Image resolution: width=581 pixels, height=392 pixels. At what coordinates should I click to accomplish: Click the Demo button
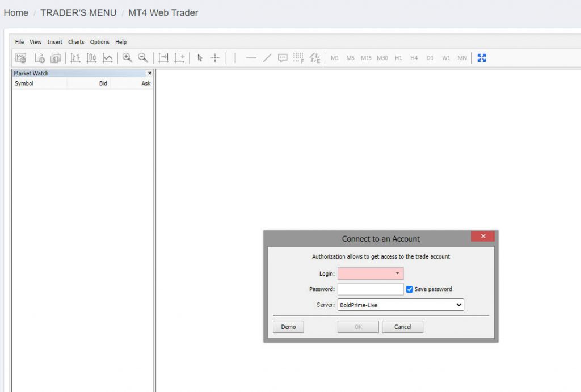tap(288, 327)
